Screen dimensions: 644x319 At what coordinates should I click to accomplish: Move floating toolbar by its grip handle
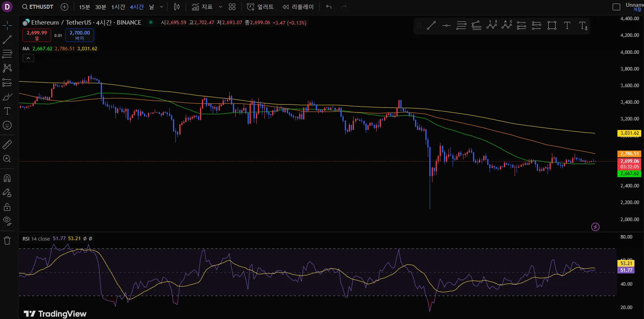click(419, 26)
